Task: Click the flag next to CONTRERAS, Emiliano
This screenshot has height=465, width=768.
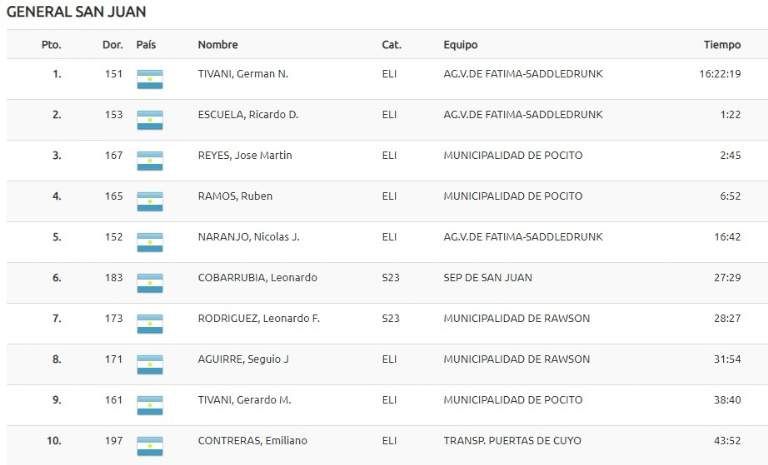Action: coord(149,446)
